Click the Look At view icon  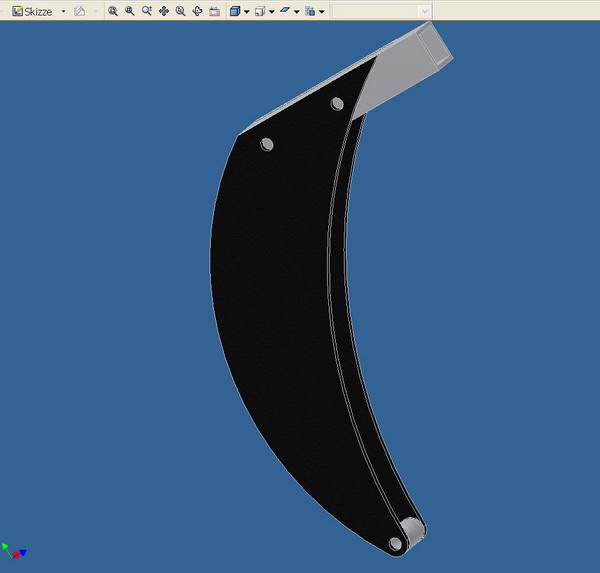coord(214,11)
